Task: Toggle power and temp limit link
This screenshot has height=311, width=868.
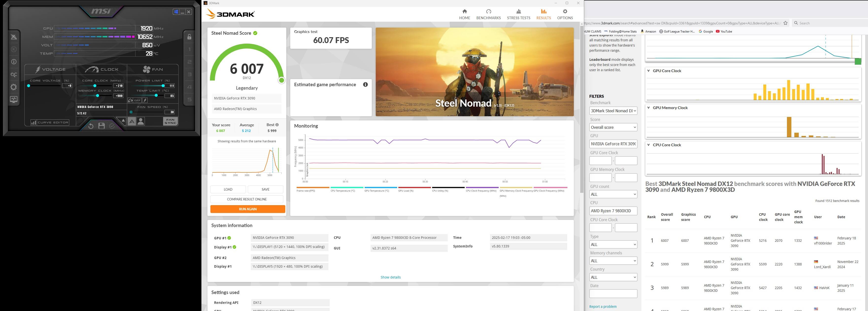Action: point(130,100)
